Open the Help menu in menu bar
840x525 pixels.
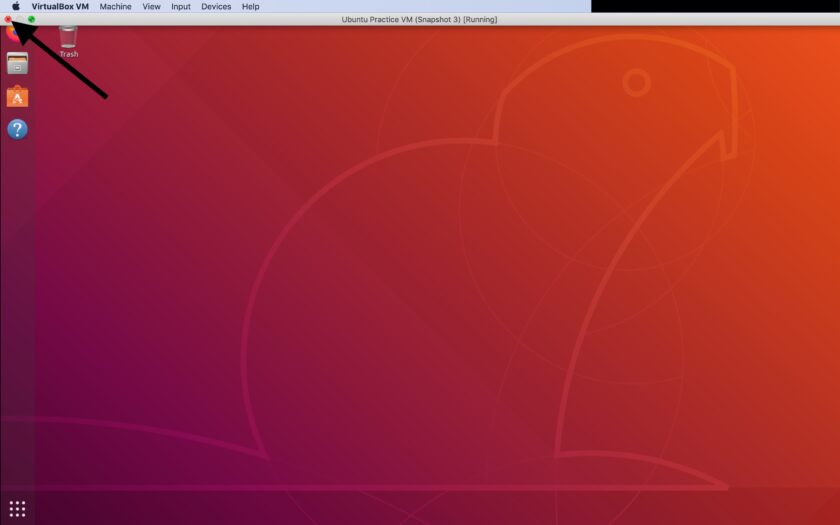point(250,6)
